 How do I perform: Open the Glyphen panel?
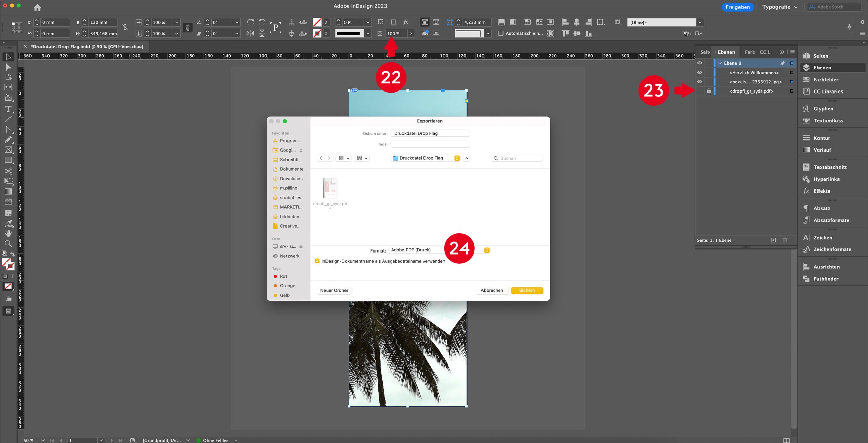[x=823, y=109]
